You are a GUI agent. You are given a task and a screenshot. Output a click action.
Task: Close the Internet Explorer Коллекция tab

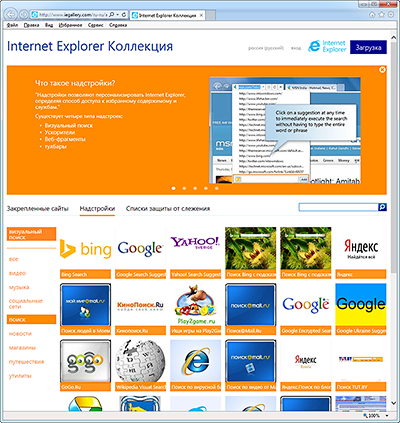coord(201,15)
